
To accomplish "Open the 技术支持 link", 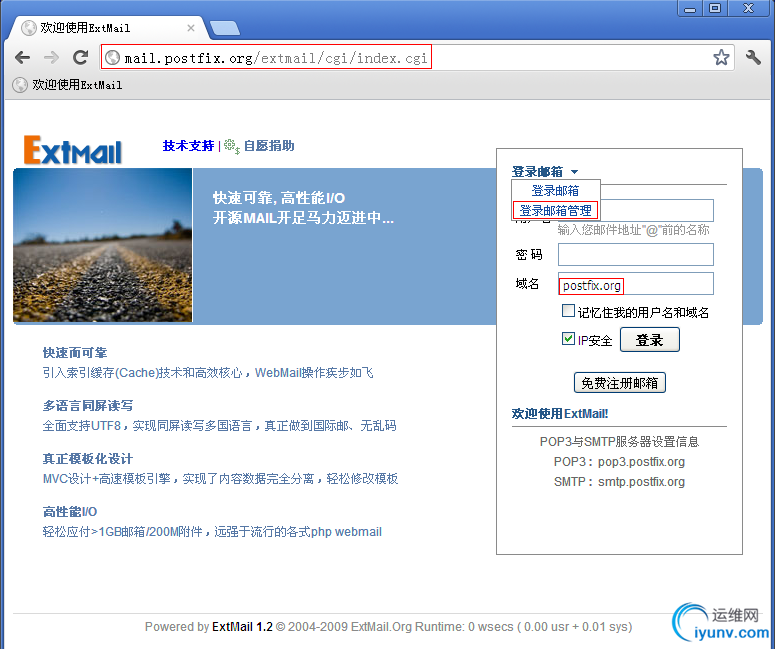I will [188, 146].
